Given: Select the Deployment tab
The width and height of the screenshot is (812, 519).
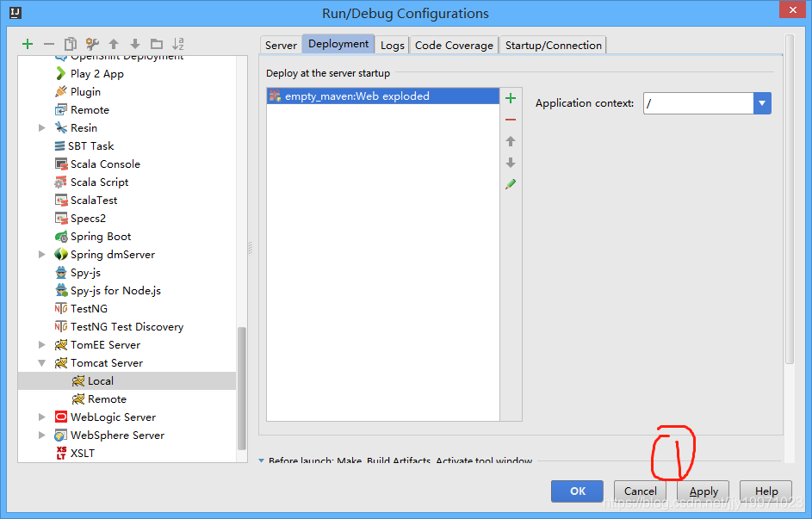Looking at the screenshot, I should pyautogui.click(x=338, y=44).
